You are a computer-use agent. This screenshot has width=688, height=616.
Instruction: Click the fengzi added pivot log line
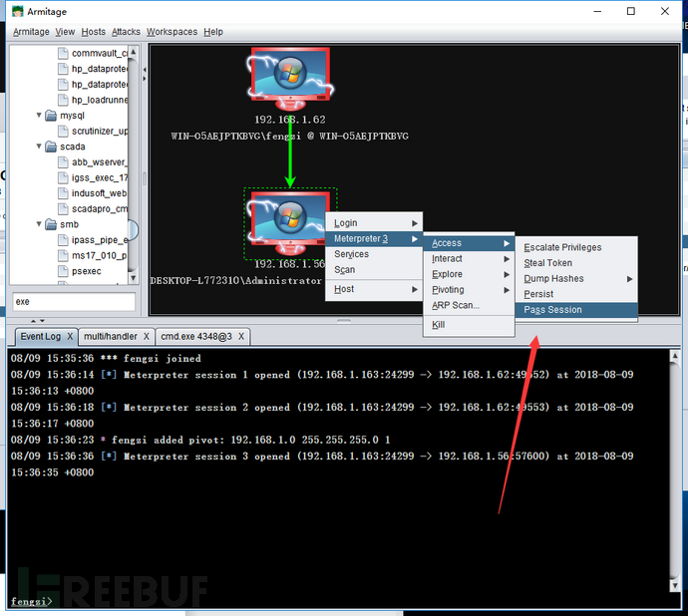click(x=200, y=440)
